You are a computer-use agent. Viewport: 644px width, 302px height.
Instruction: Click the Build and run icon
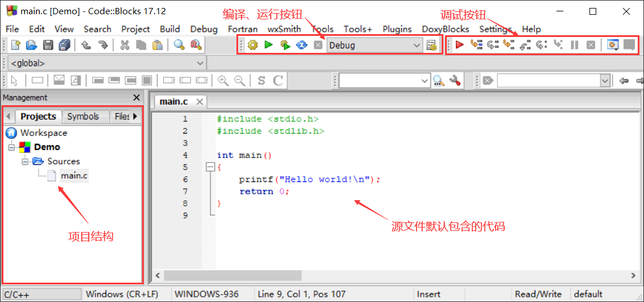point(285,45)
